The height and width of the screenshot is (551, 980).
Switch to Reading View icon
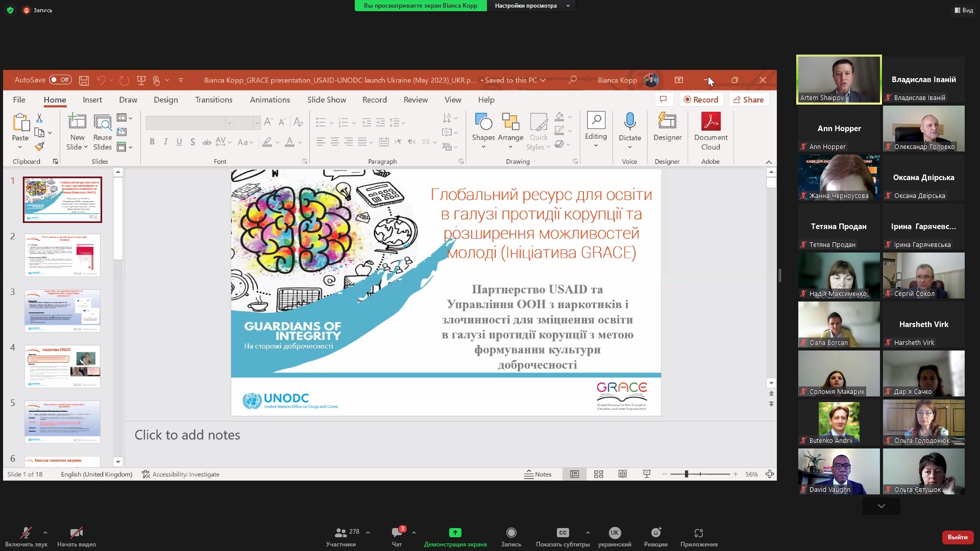[x=623, y=474]
